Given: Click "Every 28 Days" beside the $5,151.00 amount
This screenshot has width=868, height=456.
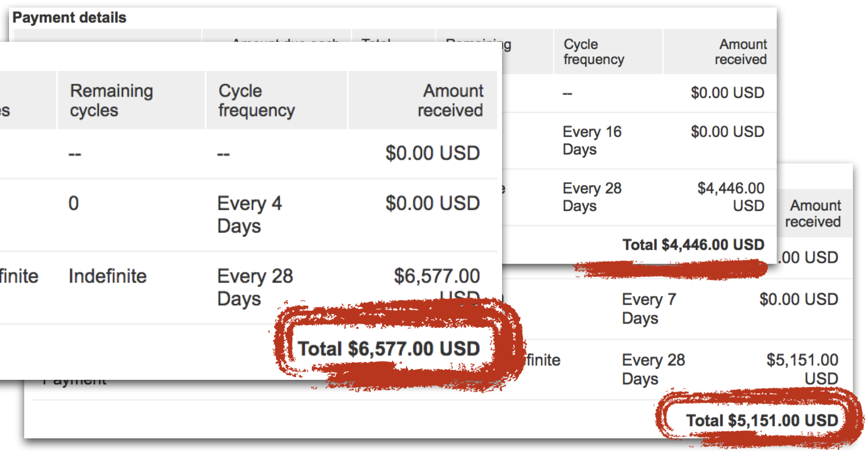Looking at the screenshot, I should pos(653,369).
